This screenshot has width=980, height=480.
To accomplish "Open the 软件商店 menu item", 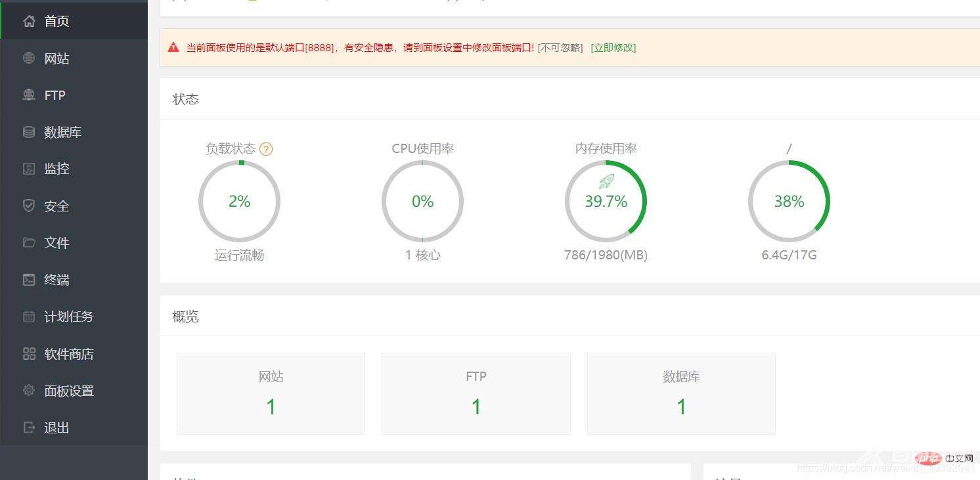I will (68, 354).
